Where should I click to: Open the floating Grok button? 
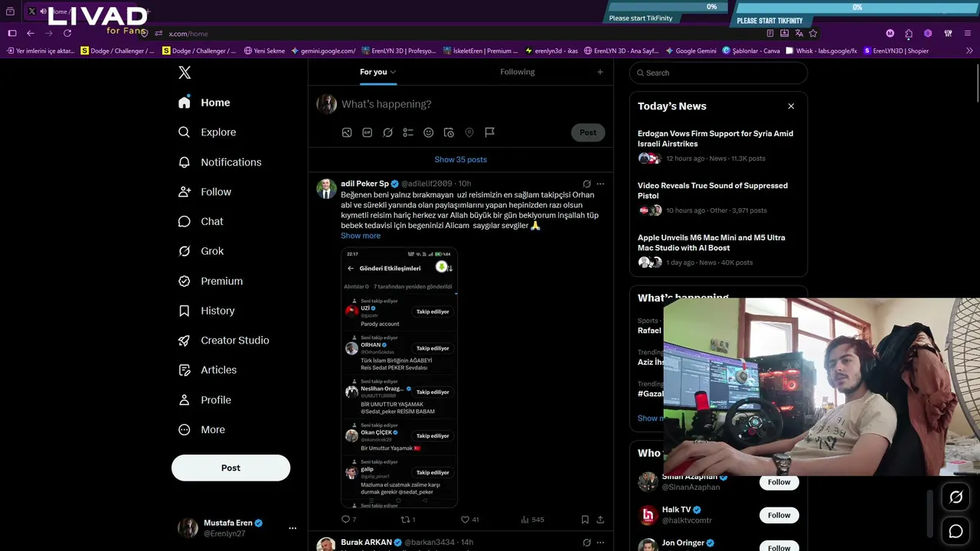(956, 497)
